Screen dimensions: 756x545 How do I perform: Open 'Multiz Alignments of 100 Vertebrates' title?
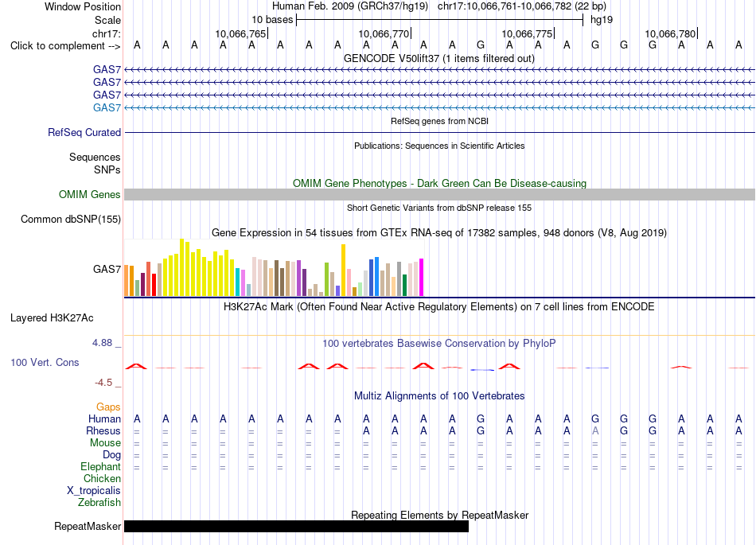(x=439, y=396)
